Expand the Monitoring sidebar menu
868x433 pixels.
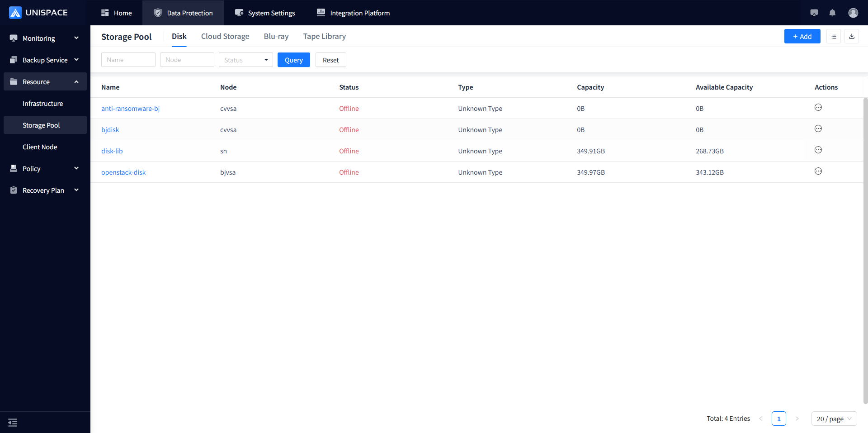[44, 38]
